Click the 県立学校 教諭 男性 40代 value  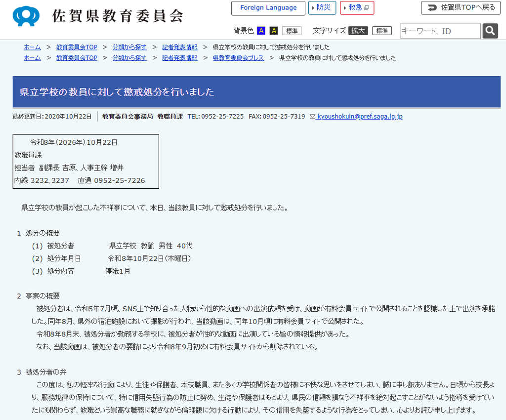coord(151,246)
